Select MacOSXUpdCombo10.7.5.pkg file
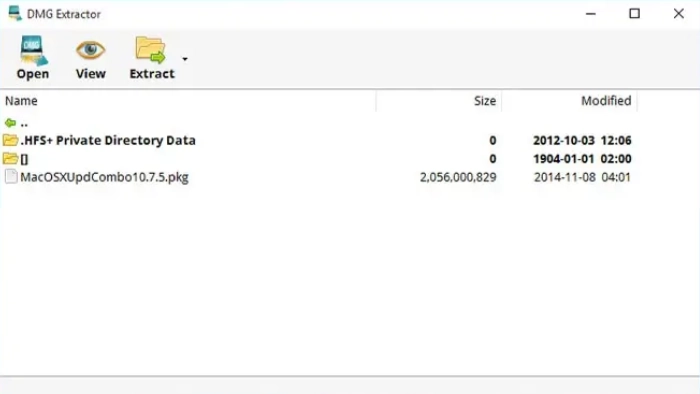This screenshot has width=700, height=394. [104, 177]
